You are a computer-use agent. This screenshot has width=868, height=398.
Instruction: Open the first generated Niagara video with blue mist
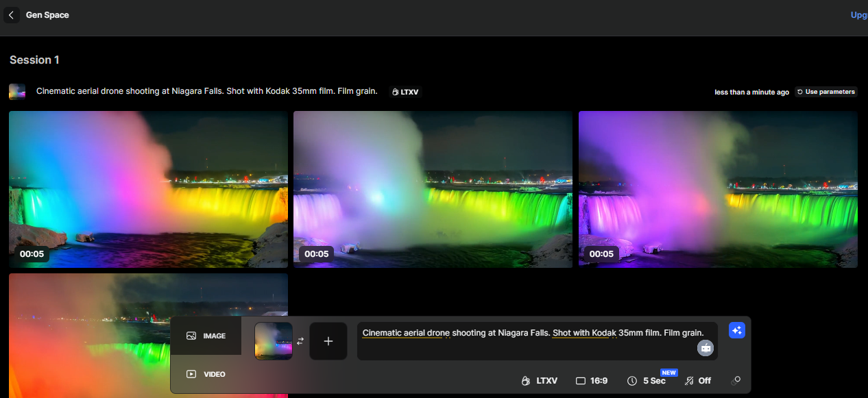coord(148,189)
